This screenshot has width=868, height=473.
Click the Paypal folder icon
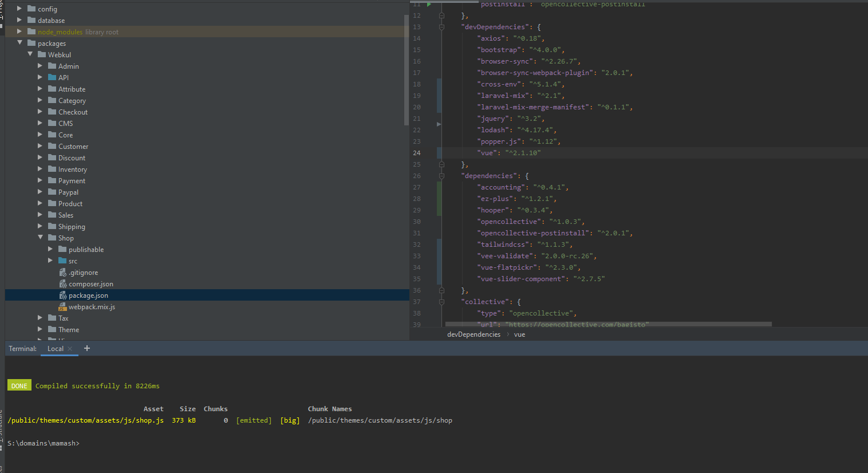tap(52, 192)
